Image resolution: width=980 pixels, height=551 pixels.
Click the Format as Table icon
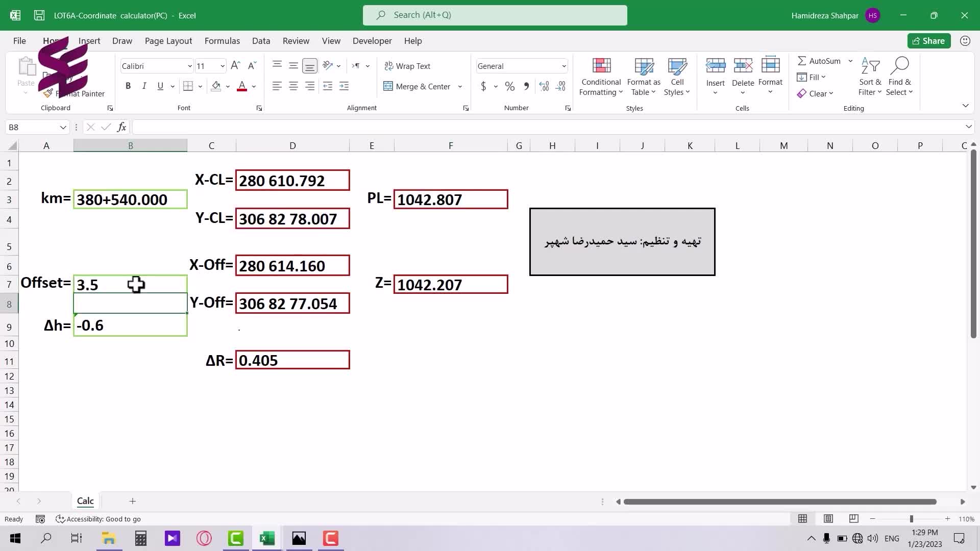pyautogui.click(x=643, y=66)
